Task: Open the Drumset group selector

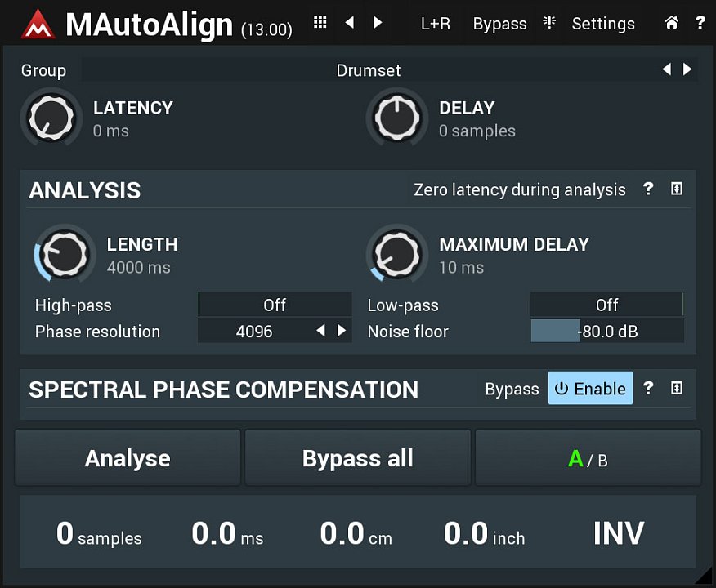Action: pyautogui.click(x=369, y=70)
